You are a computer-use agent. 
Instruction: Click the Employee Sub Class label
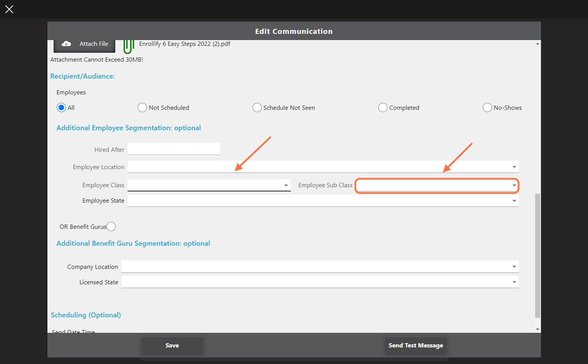coord(325,185)
